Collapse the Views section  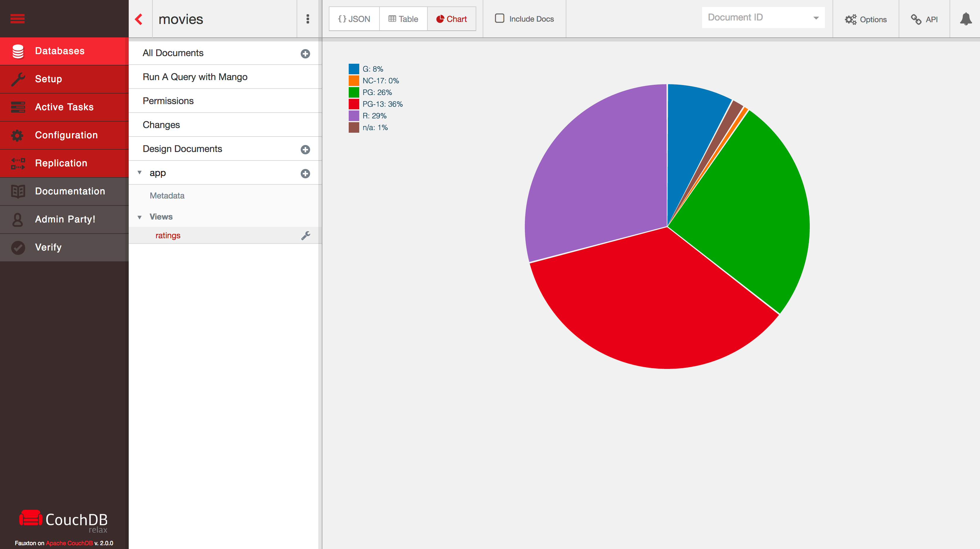(140, 217)
